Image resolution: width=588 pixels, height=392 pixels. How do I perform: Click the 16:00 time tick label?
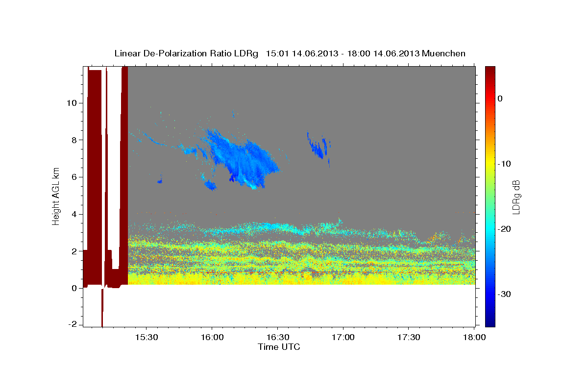coord(212,337)
